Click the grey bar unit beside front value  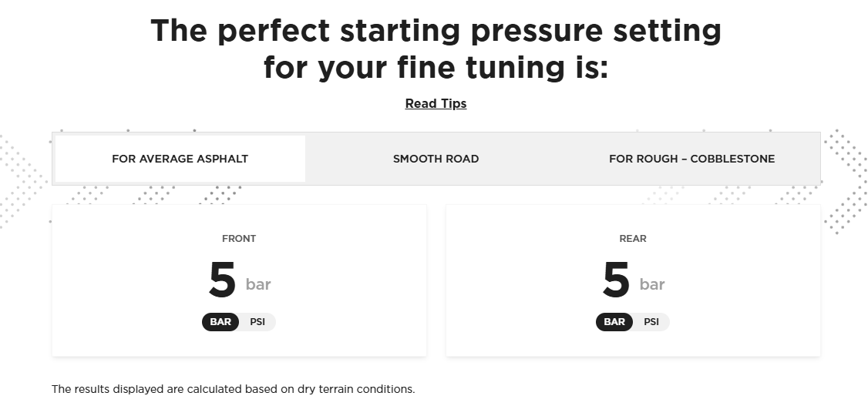click(x=258, y=284)
